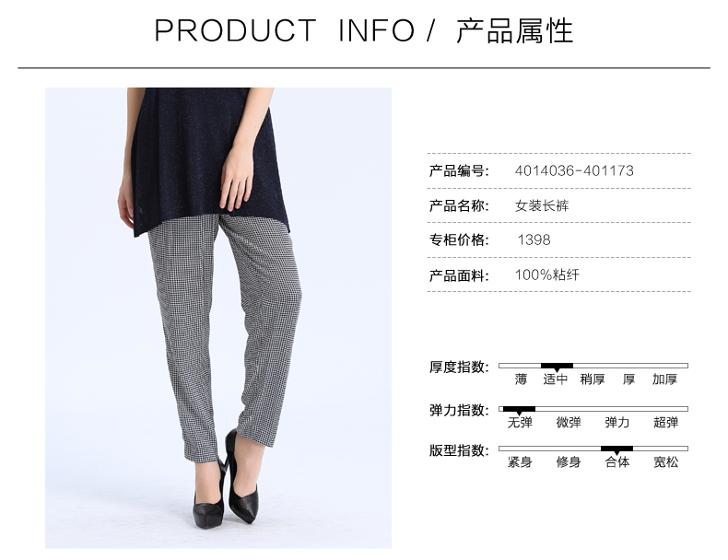Screen dimensions: 728x560
Task: Click the elasticity index black marker
Action: [519, 410]
